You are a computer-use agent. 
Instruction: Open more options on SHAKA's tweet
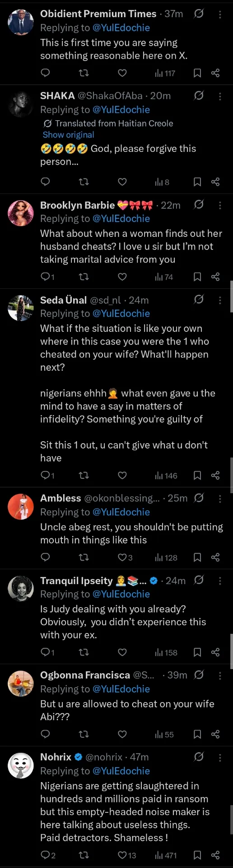[x=220, y=96]
